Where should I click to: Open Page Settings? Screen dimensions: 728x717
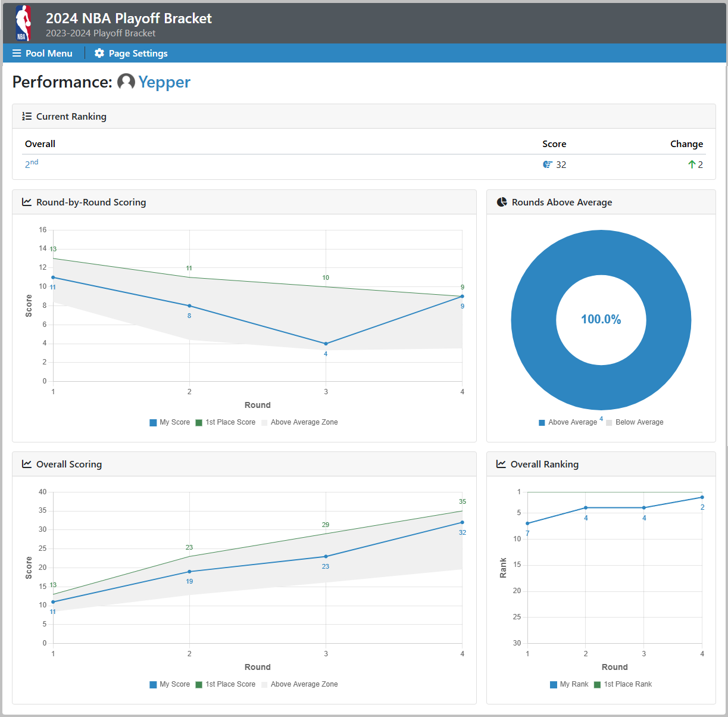coord(131,53)
